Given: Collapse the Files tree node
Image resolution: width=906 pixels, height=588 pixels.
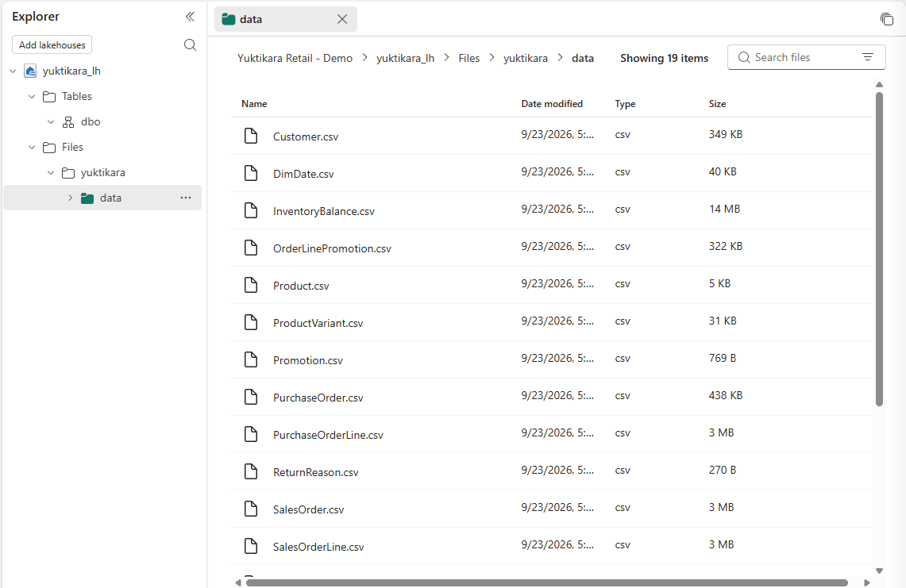Looking at the screenshot, I should (x=32, y=148).
